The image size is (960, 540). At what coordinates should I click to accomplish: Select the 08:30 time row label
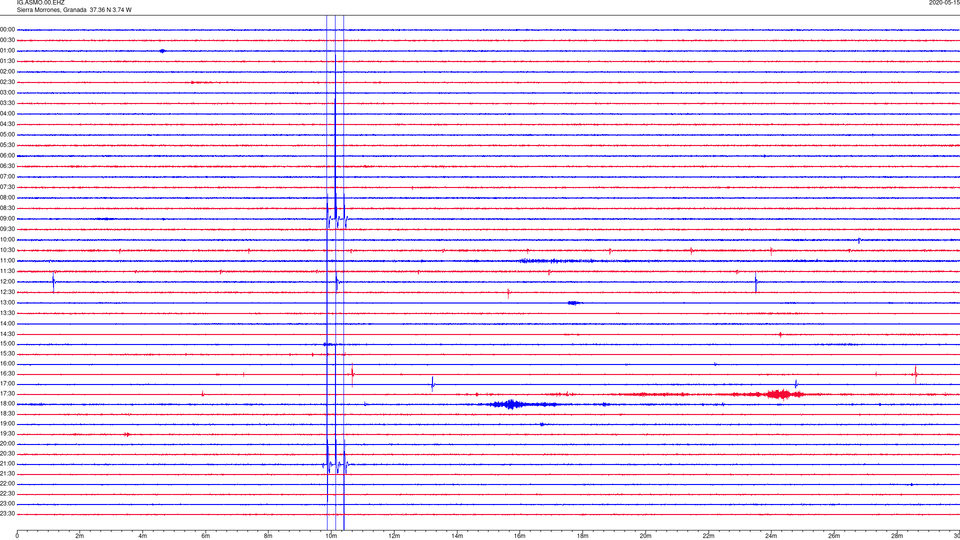click(x=7, y=208)
